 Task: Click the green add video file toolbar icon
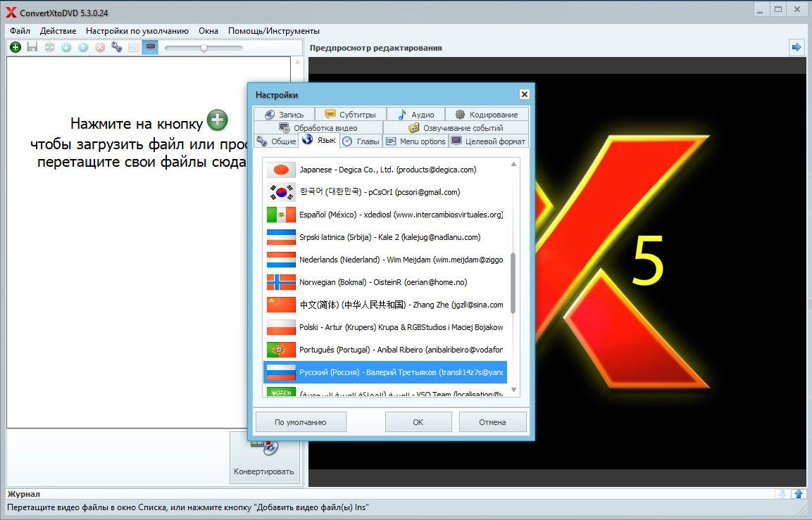click(x=15, y=47)
